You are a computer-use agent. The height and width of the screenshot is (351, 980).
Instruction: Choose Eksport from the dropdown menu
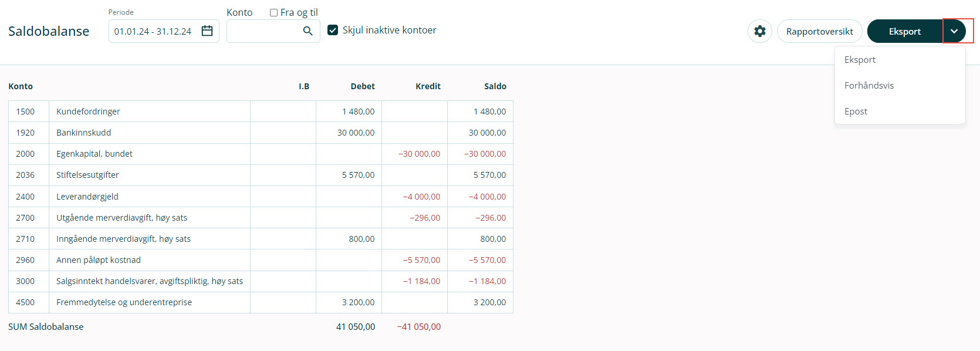tap(860, 60)
